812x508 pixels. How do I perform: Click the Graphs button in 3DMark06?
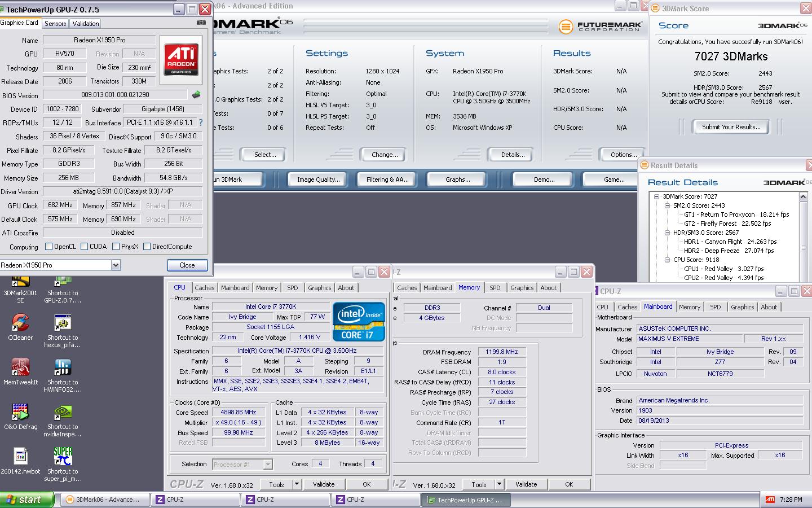(x=457, y=179)
